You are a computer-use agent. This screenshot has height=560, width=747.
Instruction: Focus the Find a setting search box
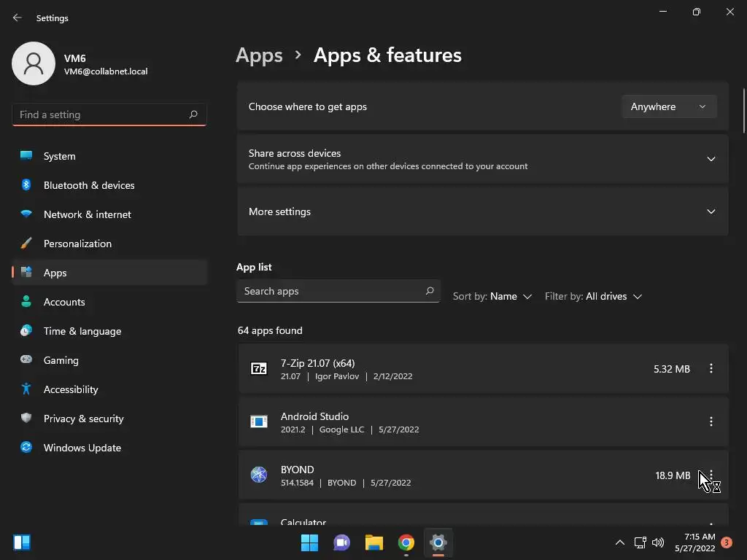point(101,114)
